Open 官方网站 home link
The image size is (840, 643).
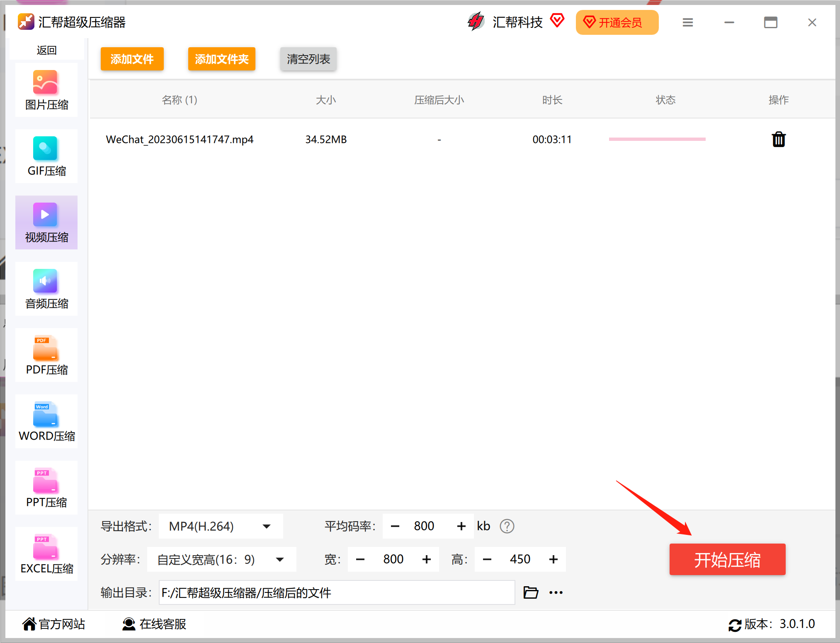[54, 624]
